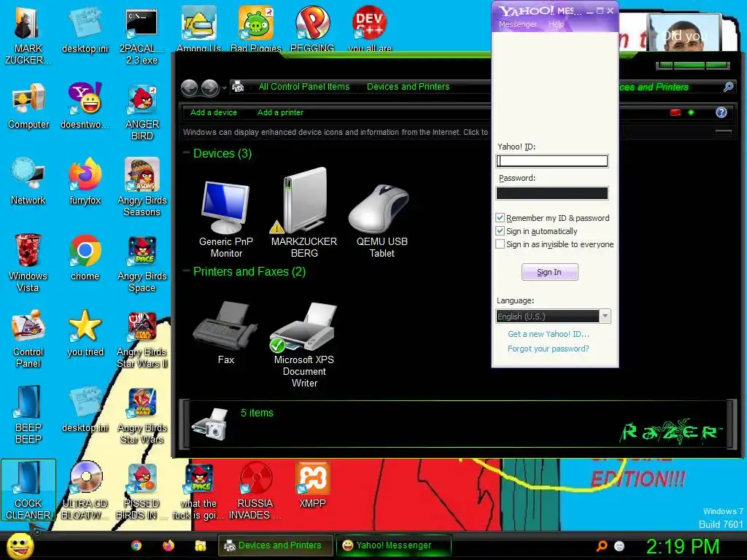Launch Chrome from taskbar quick launch

(136, 545)
